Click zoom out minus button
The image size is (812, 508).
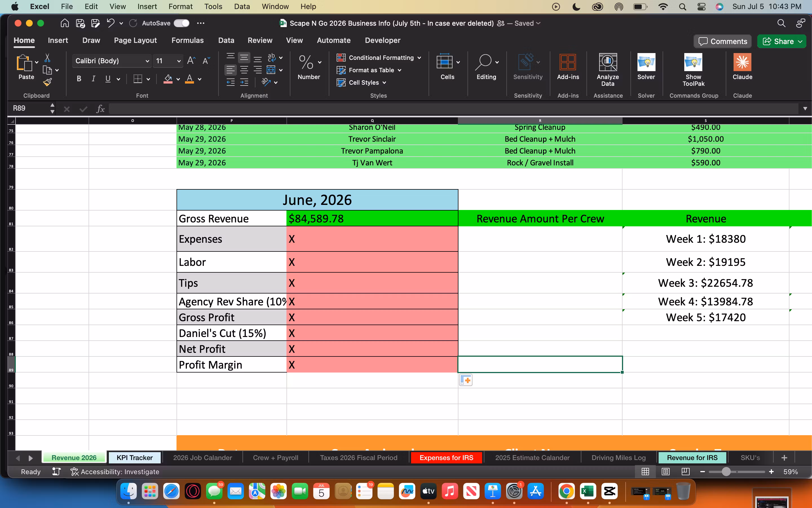(703, 472)
